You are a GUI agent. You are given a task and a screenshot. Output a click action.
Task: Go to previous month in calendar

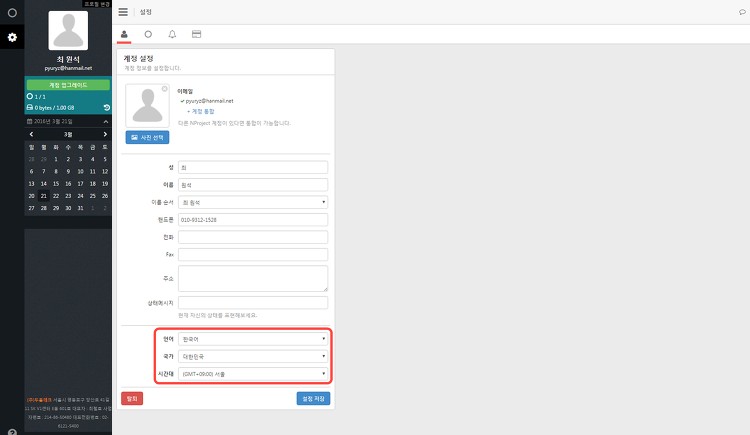coord(32,134)
